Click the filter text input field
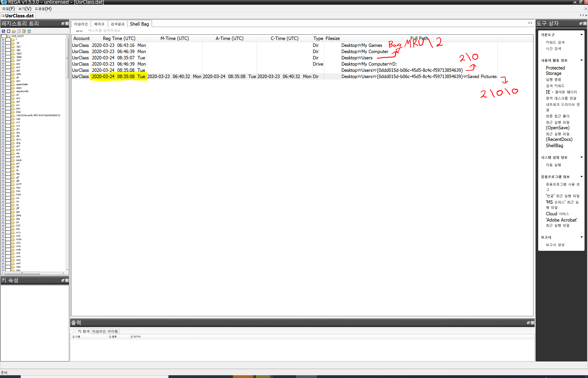The height and width of the screenshot is (378, 588). tap(104, 30)
